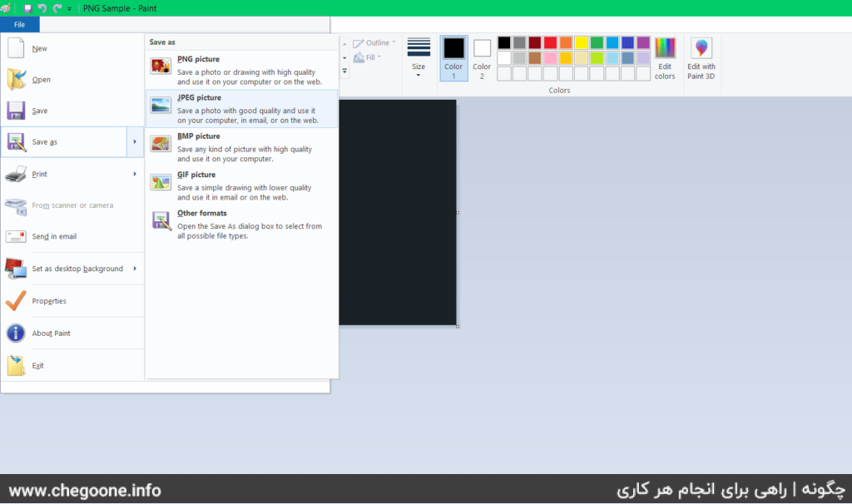Screen dimensions: 852x504
Task: Click the Properties checkmark icon
Action: 16,301
